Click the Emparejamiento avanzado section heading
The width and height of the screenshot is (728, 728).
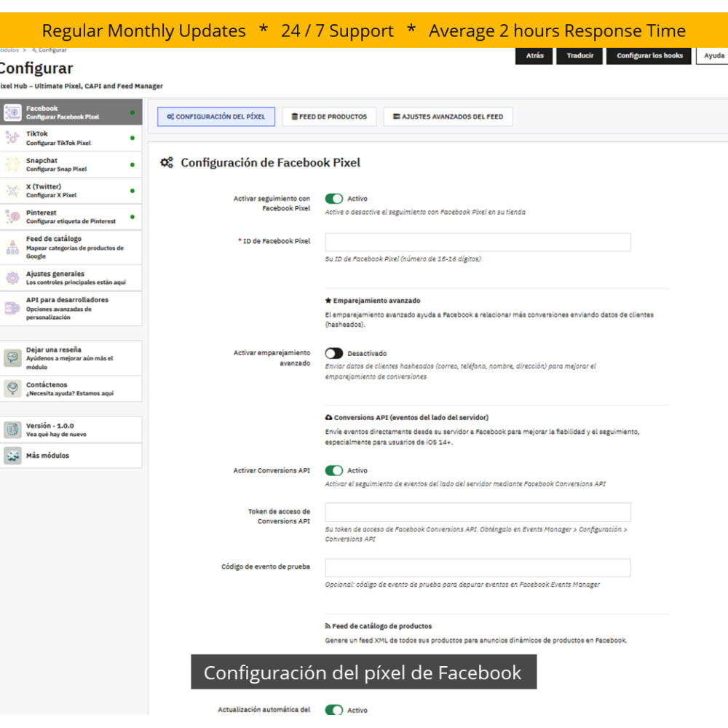click(x=372, y=301)
